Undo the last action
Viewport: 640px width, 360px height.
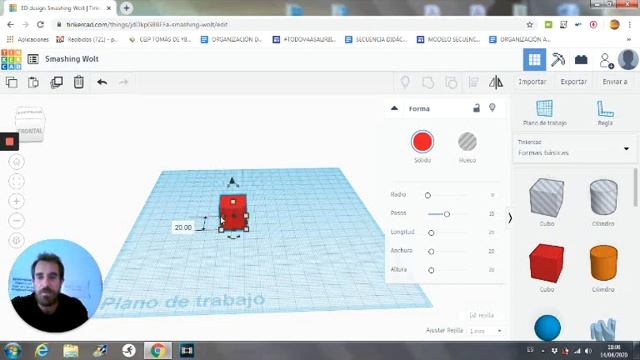tap(102, 82)
